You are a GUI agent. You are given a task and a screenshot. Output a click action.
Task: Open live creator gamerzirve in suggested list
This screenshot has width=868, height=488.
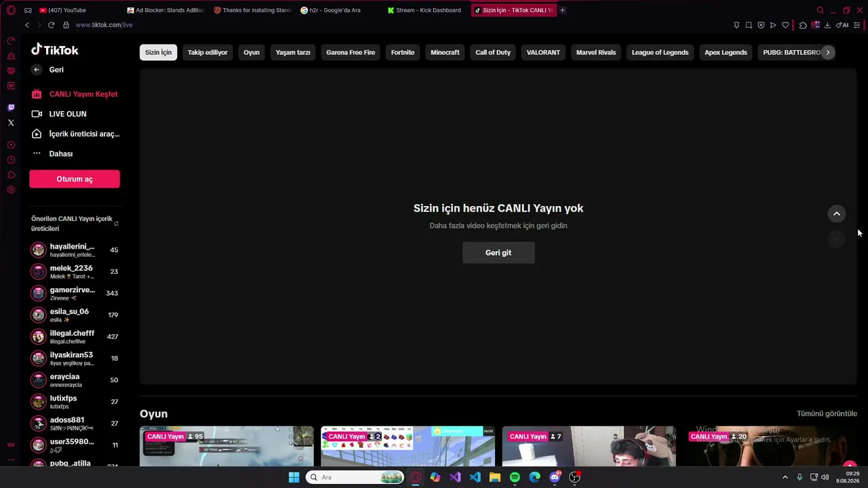[x=75, y=293]
